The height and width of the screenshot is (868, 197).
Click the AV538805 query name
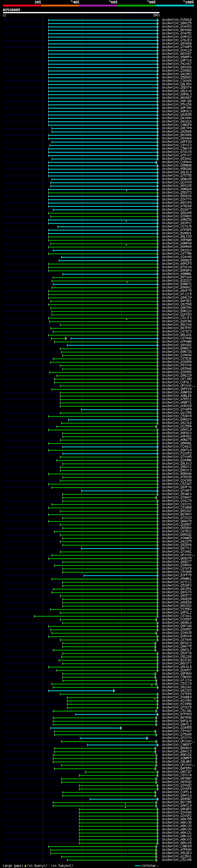coord(11,10)
